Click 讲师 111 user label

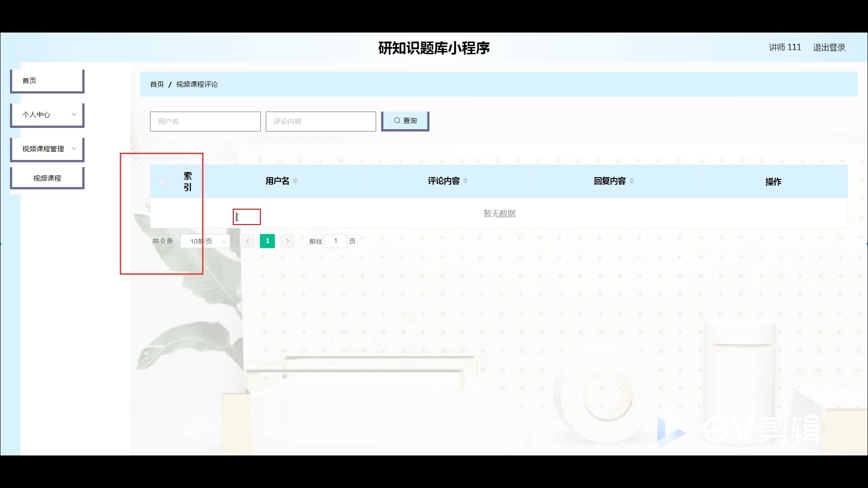(x=785, y=47)
